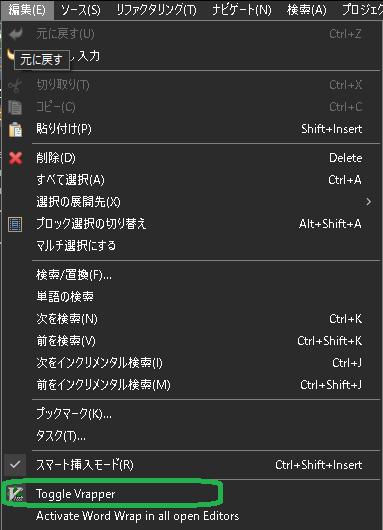This screenshot has height=530, width=383.
Task: Select マルチ選択にする menu item
Action: pos(191,246)
